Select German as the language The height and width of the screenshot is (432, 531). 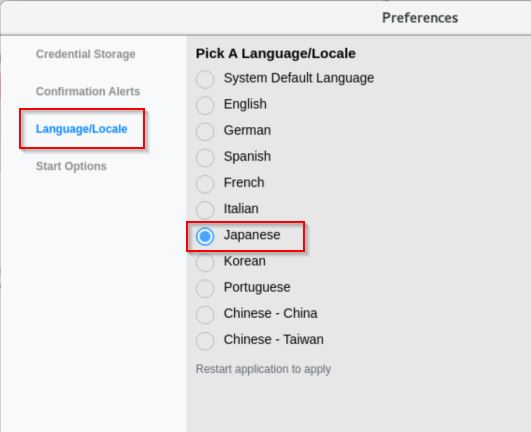coord(205,132)
